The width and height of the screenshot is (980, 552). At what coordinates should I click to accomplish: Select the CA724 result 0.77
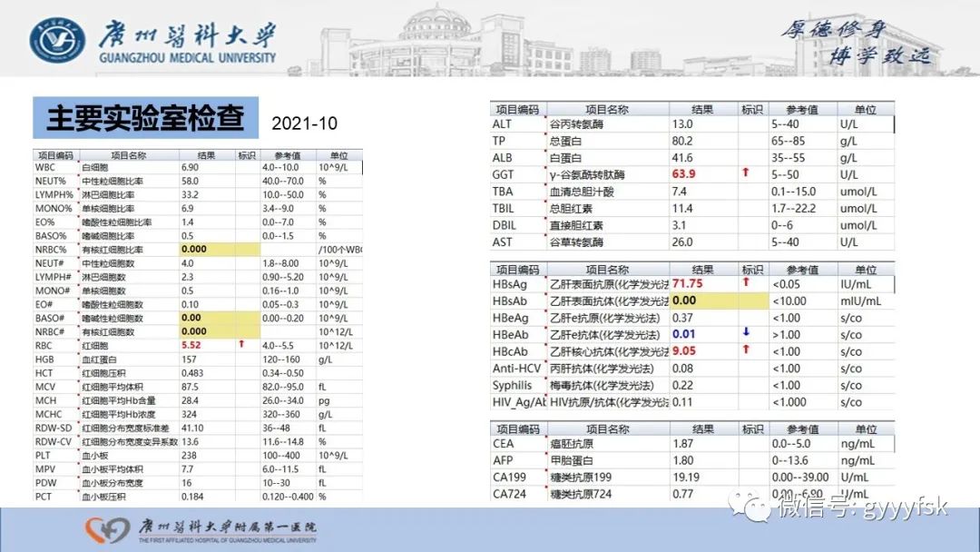pyautogui.click(x=683, y=494)
